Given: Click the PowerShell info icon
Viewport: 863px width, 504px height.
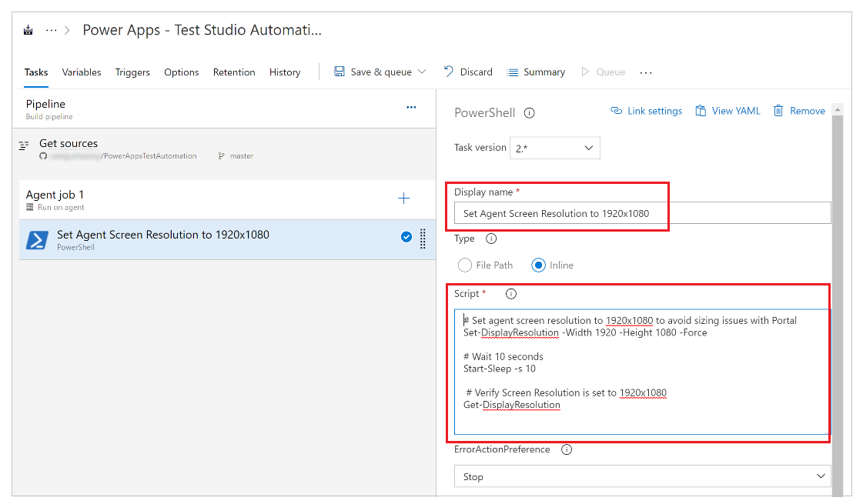Looking at the screenshot, I should pos(530,112).
